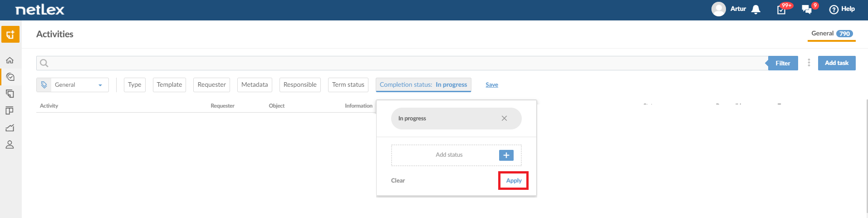Open Help

point(842,9)
